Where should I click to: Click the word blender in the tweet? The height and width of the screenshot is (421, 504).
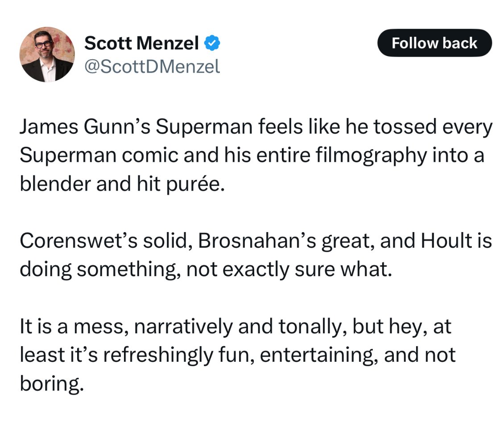[x=55, y=184]
